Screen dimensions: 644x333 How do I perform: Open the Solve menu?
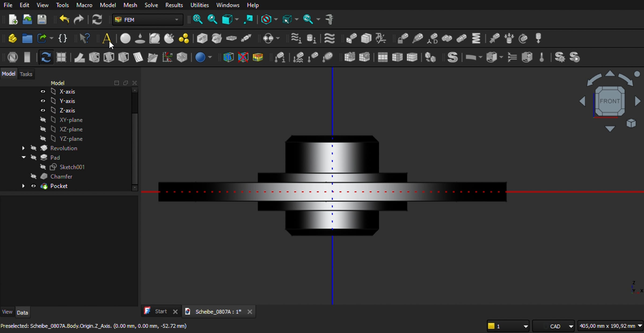pos(151,5)
